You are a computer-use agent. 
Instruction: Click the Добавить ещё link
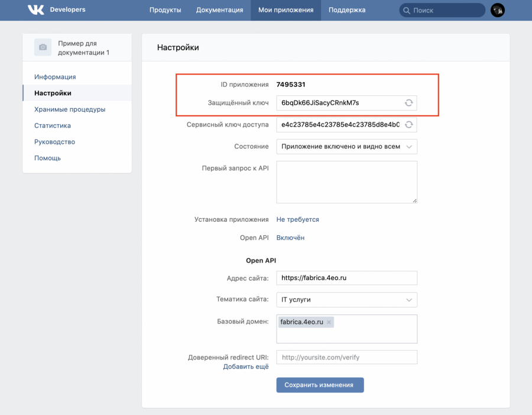point(246,367)
